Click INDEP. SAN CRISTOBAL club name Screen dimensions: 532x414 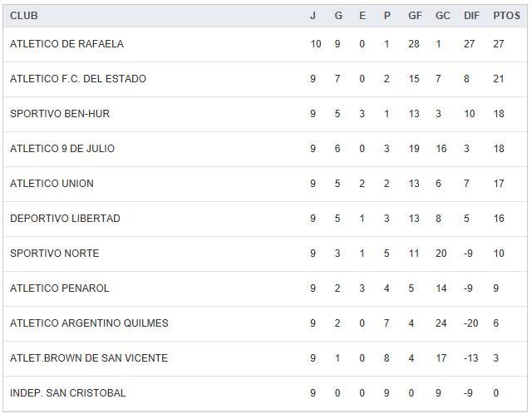pos(68,393)
